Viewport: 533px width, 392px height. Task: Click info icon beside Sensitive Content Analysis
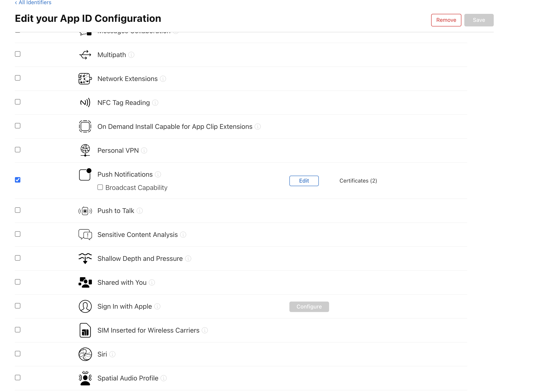183,235
